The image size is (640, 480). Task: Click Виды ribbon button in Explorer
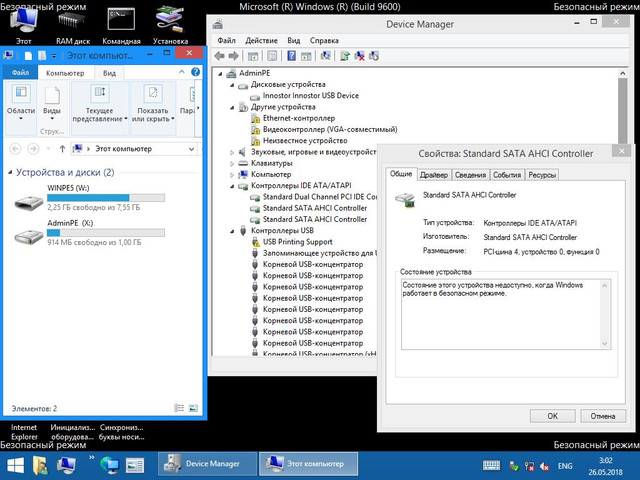[52, 103]
